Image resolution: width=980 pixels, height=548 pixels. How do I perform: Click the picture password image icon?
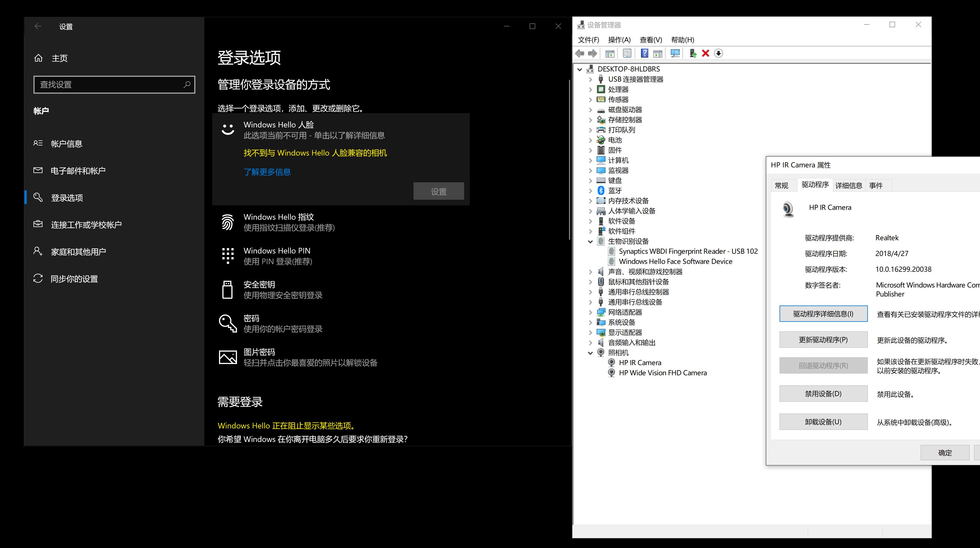[228, 357]
